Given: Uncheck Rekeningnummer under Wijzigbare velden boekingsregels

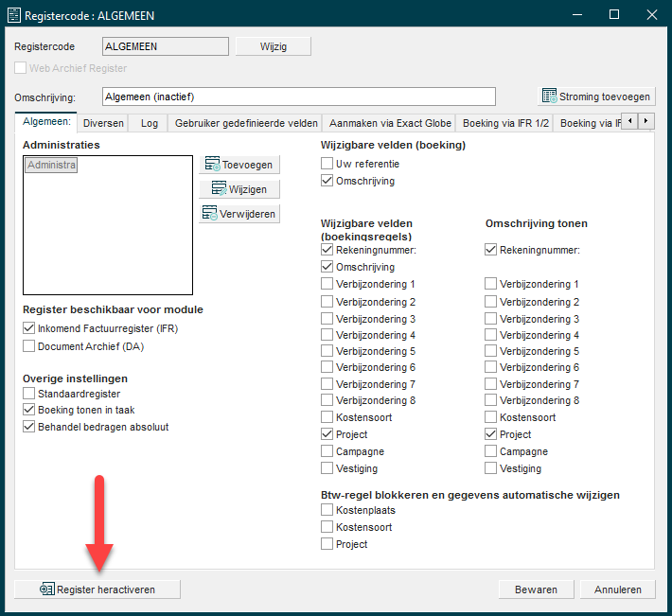Looking at the screenshot, I should [x=327, y=249].
